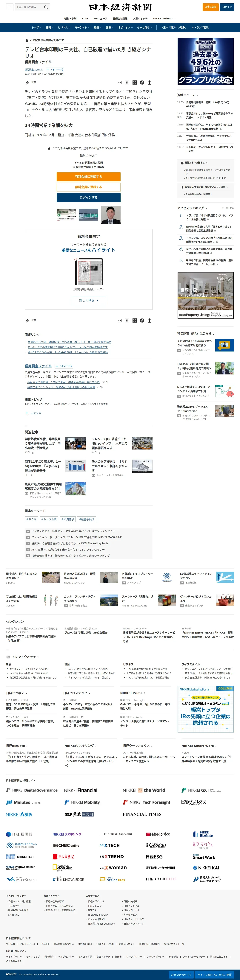Click the 詳しく見る button
Viewport: 240px width, 980px height.
(x=88, y=301)
